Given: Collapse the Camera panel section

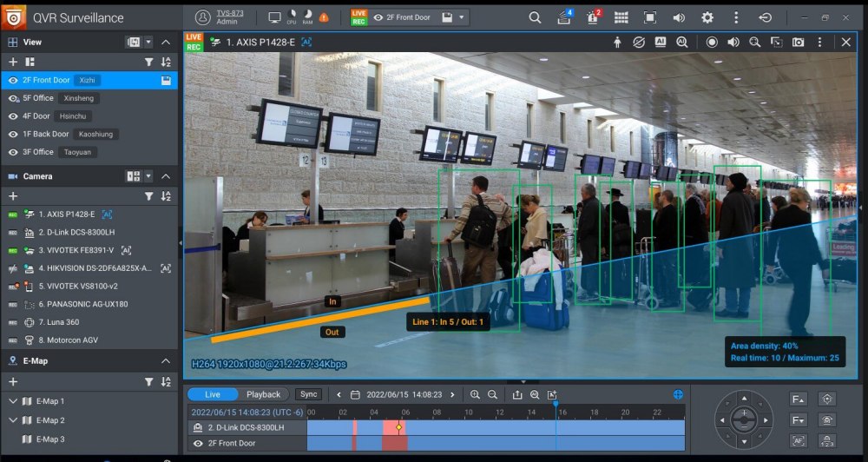Looking at the screenshot, I should pyautogui.click(x=166, y=176).
